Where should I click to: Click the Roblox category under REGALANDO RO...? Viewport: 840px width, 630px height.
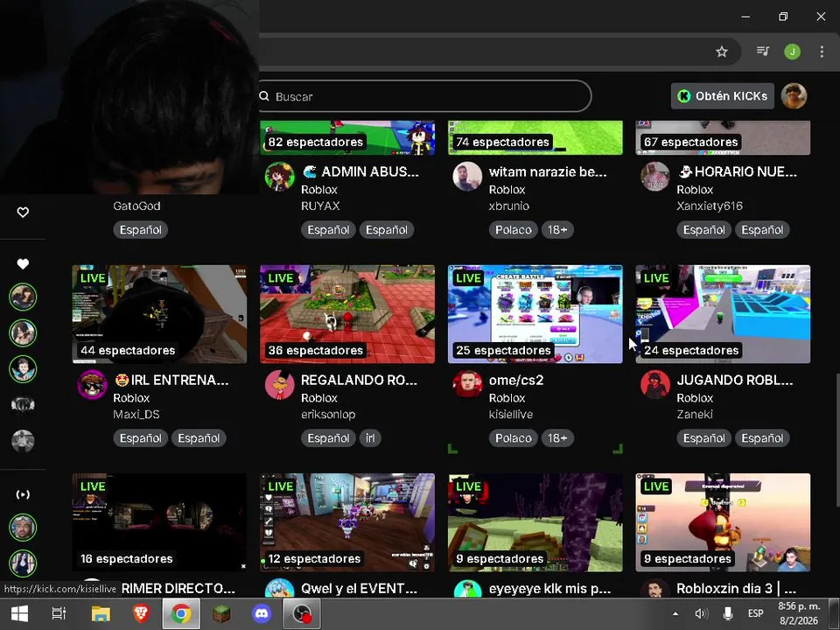pos(319,398)
